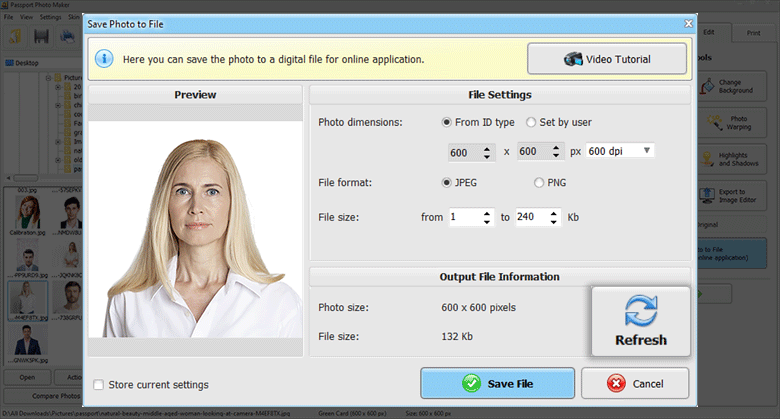Increase the minimum file size with the up arrow

pyautogui.click(x=487, y=213)
